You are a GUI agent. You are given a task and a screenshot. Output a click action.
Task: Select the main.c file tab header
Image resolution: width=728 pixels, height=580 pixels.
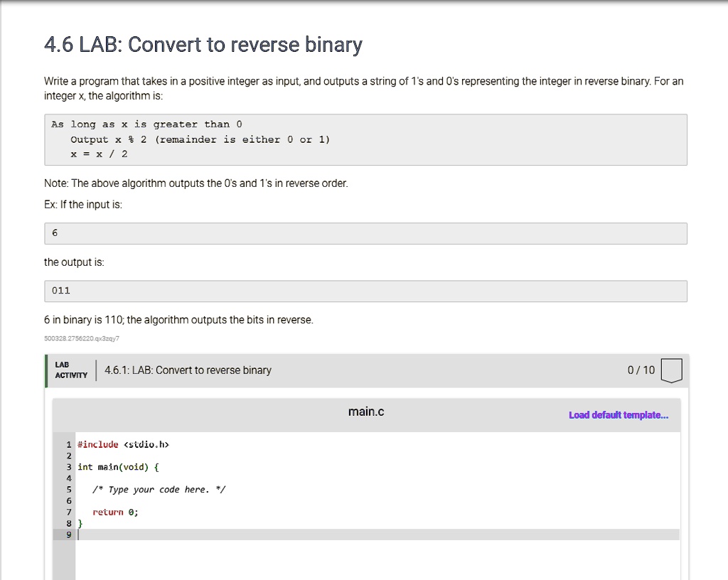(x=365, y=412)
